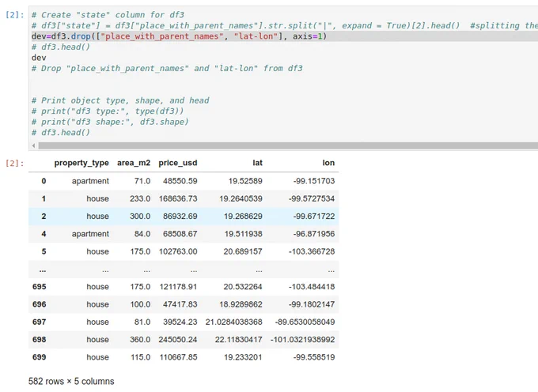Click the lon value -101.0321938992
This screenshot has height=392, width=538.
302,340
